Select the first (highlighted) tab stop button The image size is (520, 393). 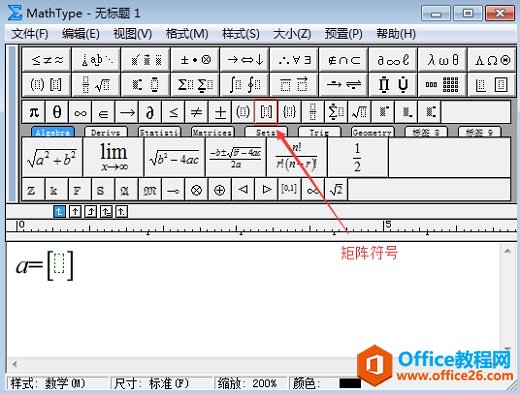[59, 212]
